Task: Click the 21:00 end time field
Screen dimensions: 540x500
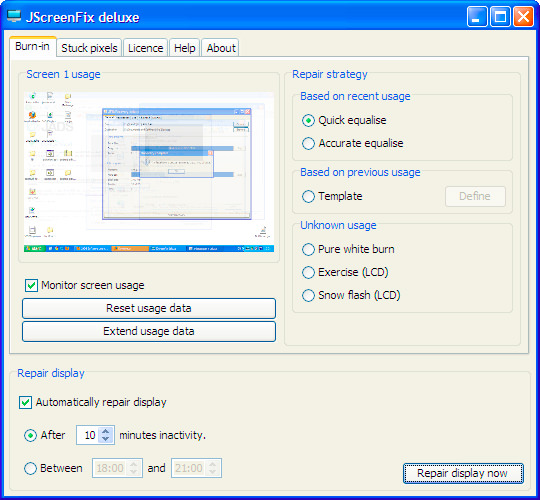Action: [x=189, y=468]
